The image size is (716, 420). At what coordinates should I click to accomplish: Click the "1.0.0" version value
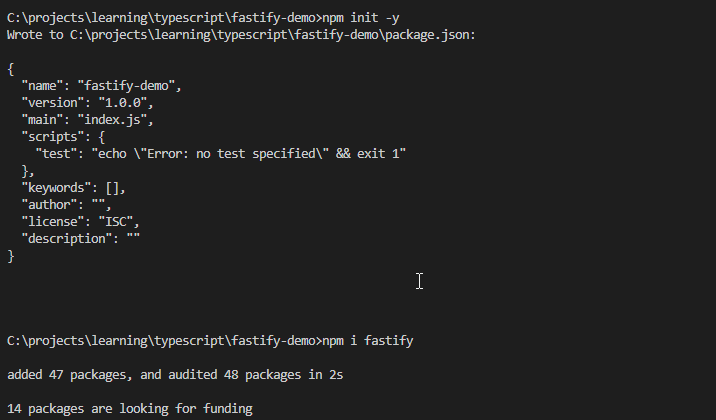[x=122, y=103]
